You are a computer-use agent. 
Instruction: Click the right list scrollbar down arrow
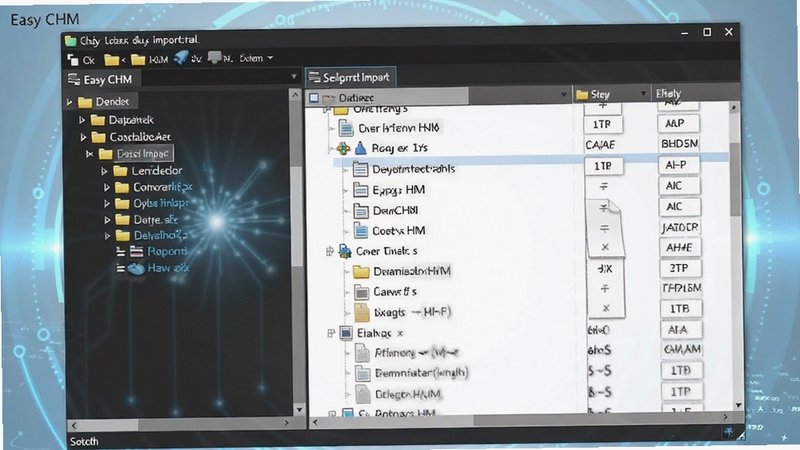click(738, 405)
